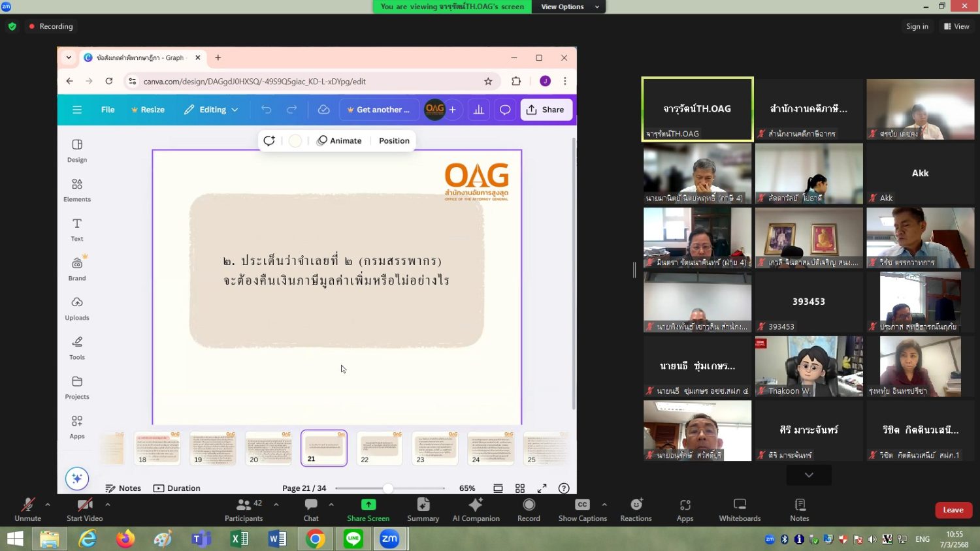Open Zoom Whiteboards
The width and height of the screenshot is (980, 551).
click(x=740, y=509)
